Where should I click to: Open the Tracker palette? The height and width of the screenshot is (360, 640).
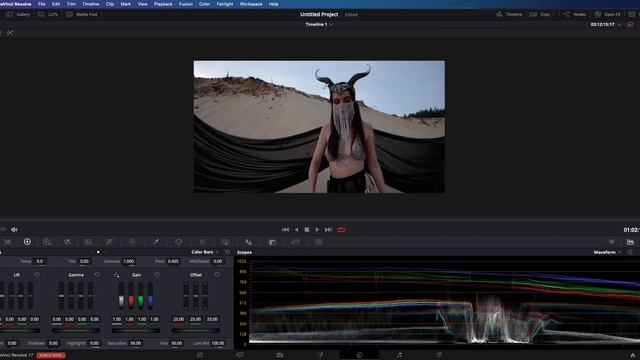click(x=202, y=242)
